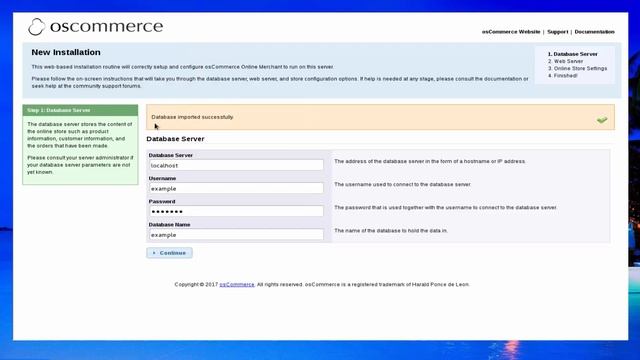Viewport: 640px width, 360px height.
Task: Click the 'Database imported successfully' message
Action: coord(192,117)
